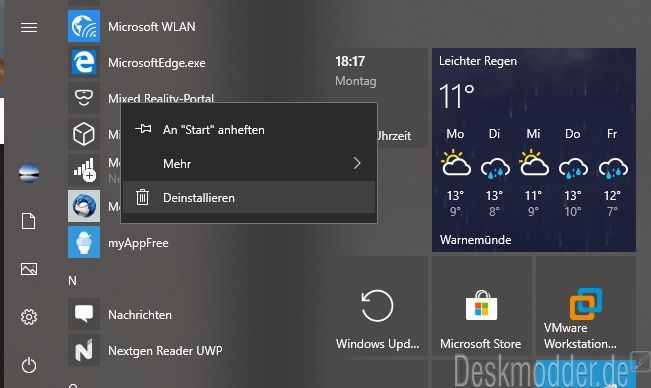Click the Nextgen Reader UWP label

point(165,351)
